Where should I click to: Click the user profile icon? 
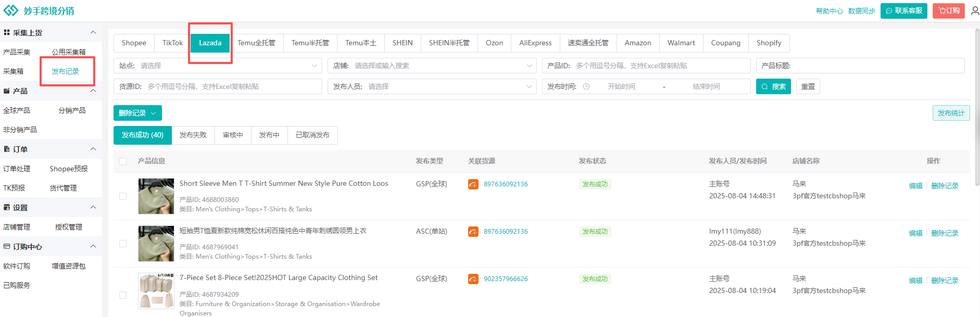coord(975,11)
